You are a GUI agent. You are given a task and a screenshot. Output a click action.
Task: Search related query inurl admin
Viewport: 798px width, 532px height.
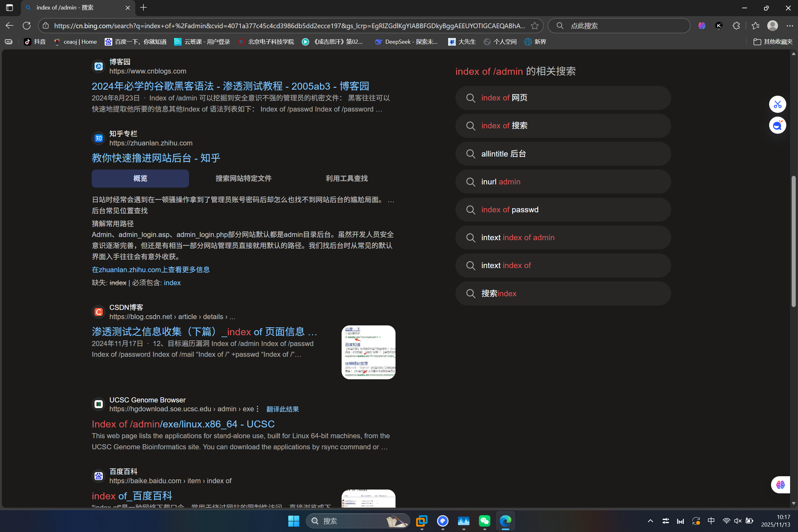point(562,182)
